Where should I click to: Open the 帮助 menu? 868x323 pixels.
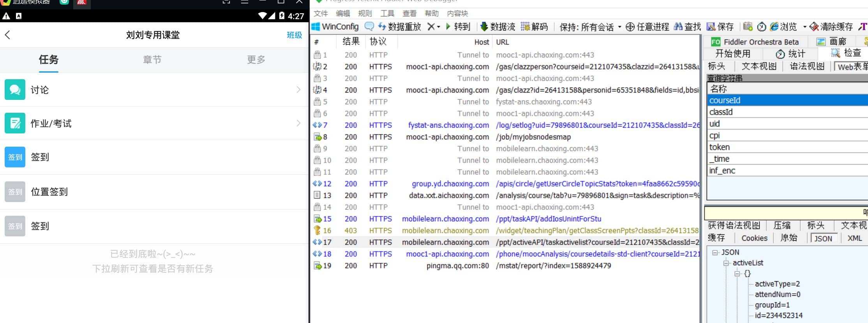pyautogui.click(x=432, y=13)
